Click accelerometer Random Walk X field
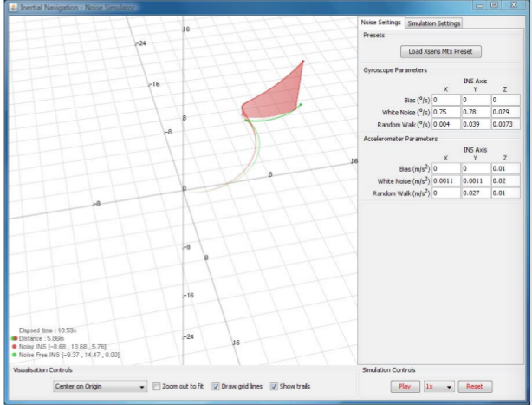Image resolution: width=532 pixels, height=405 pixels. click(446, 193)
